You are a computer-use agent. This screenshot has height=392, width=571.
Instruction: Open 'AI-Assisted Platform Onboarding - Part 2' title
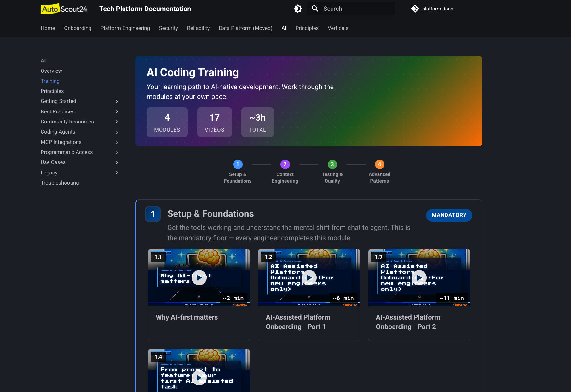click(408, 322)
